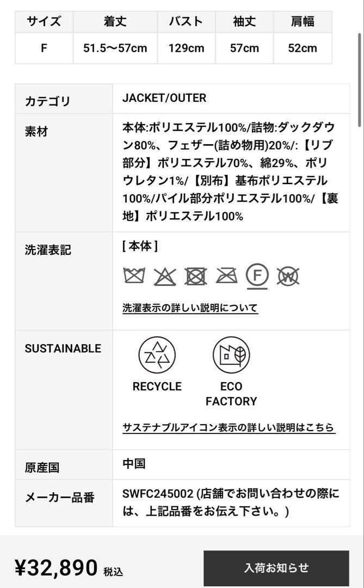Screen dimensions: 364x588
Task: Click the 着丈 size column header
Action: [x=115, y=22]
